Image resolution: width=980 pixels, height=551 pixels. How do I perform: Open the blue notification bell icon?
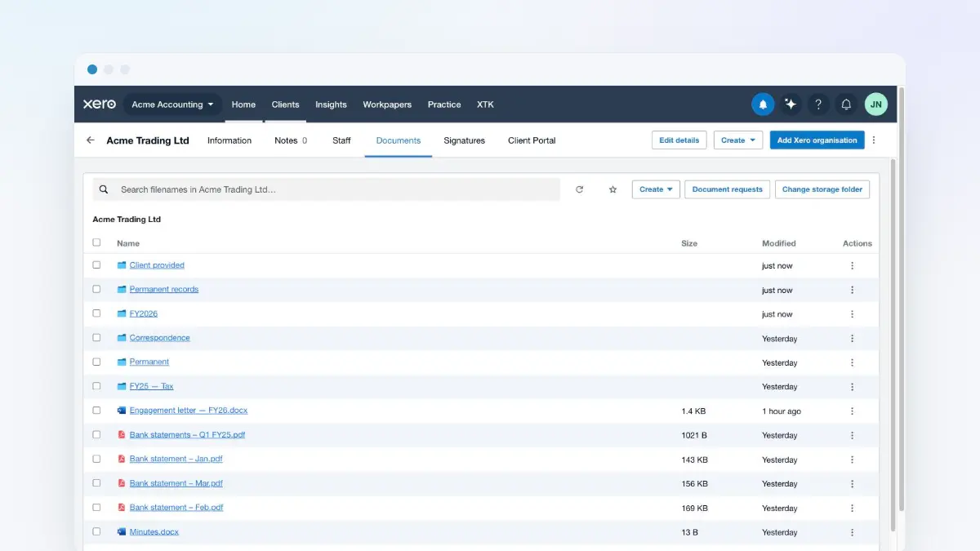click(x=763, y=104)
